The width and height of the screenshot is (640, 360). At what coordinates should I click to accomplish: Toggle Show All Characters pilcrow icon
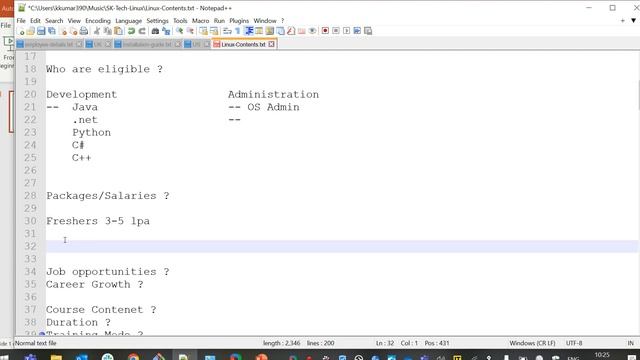(x=238, y=31)
